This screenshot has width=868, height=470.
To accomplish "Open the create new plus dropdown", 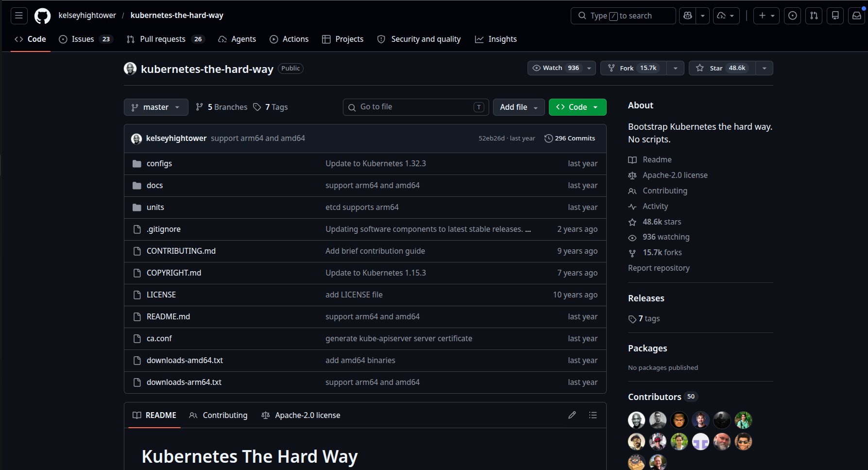I will point(766,16).
